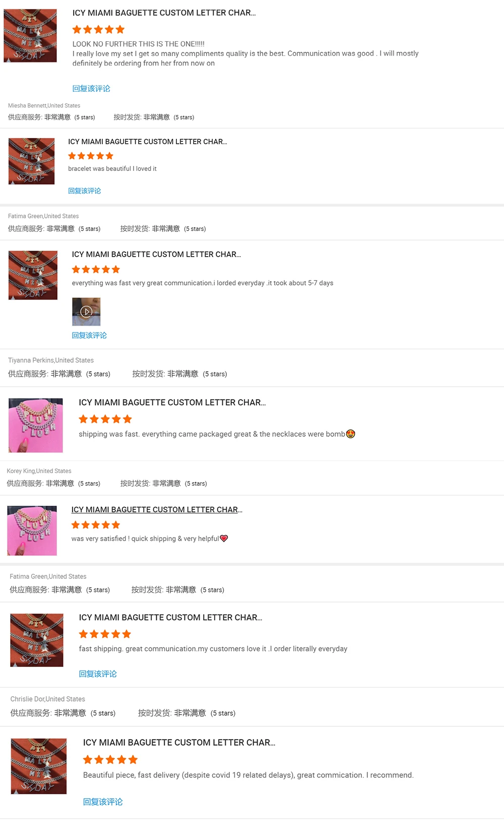
Task: Reply to the 'LOOK NO FURTHER' review
Action: pyautogui.click(x=91, y=89)
